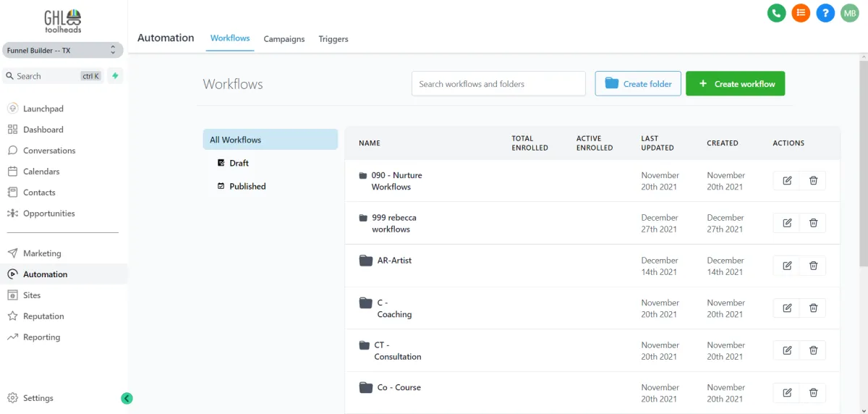
Task: Edit the 999 rebecca workflows folder
Action: [787, 223]
